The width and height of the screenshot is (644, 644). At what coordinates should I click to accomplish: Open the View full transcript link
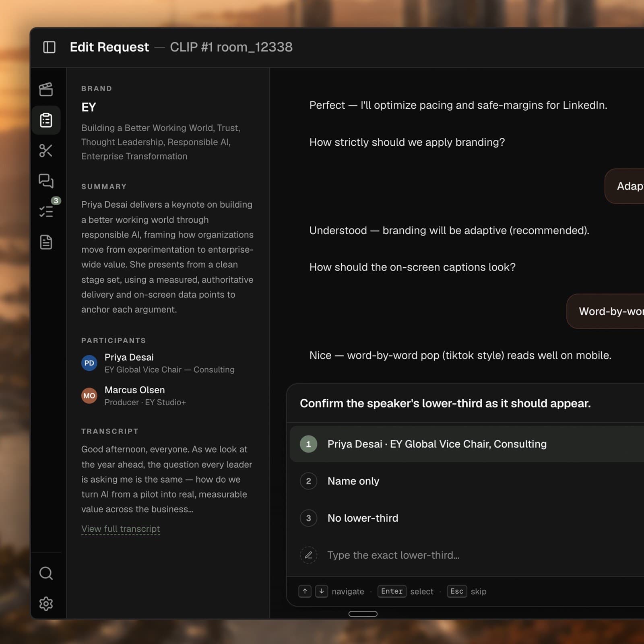[x=121, y=529]
